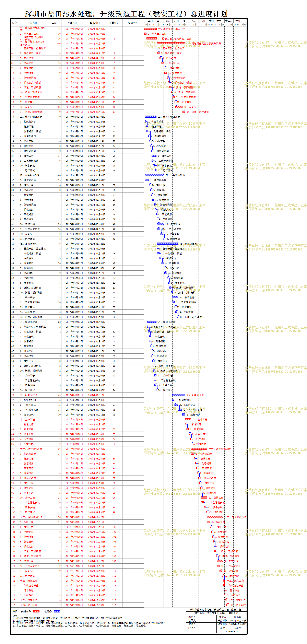This screenshot has height=644, width=307.
Task: Click the 任务名称 column header
Action: (32, 23)
